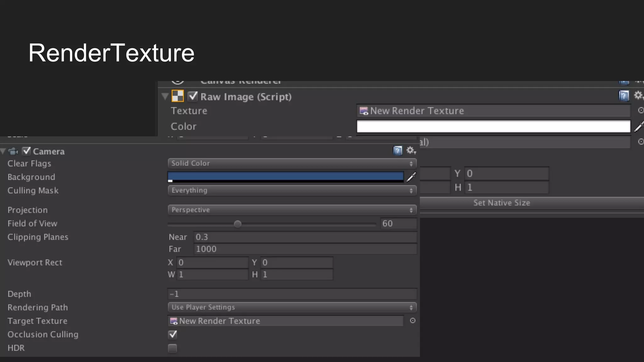Click the blue Background color swatch
The image size is (644, 362).
(286, 176)
